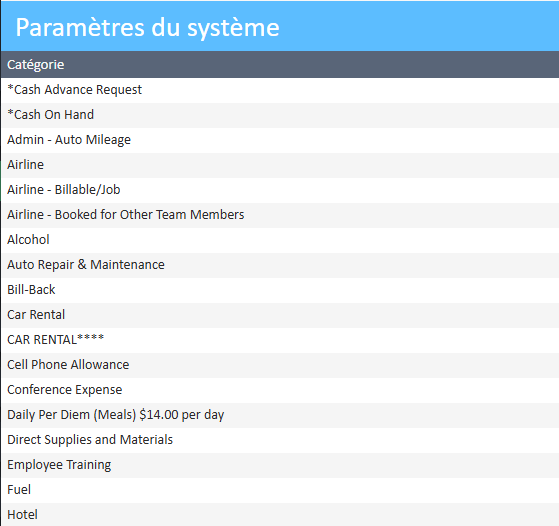Click the Paramètres du système title

(x=147, y=28)
